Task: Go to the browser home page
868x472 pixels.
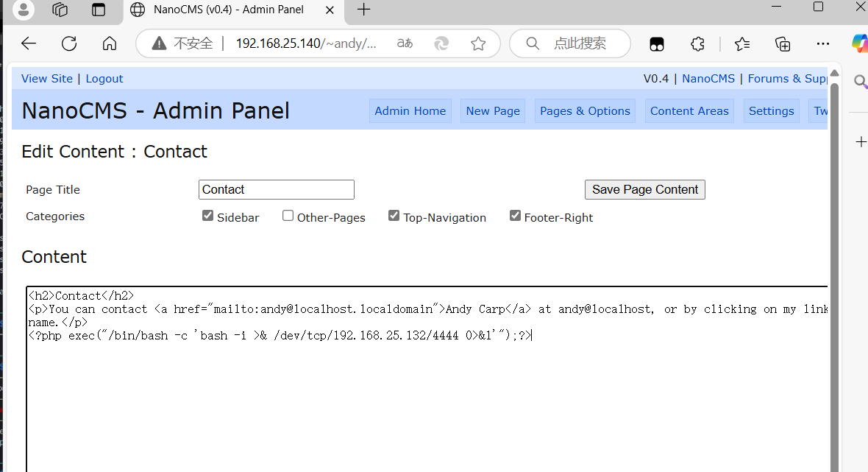Action: point(110,43)
